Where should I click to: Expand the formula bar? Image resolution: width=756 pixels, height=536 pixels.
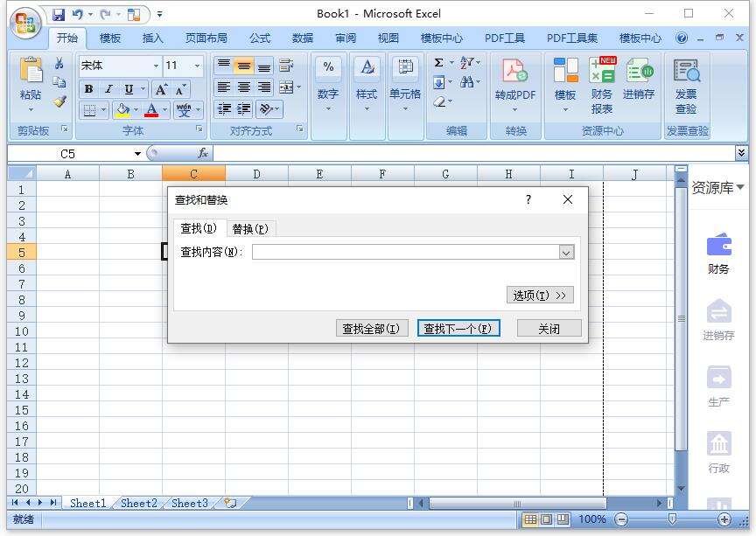[741, 153]
